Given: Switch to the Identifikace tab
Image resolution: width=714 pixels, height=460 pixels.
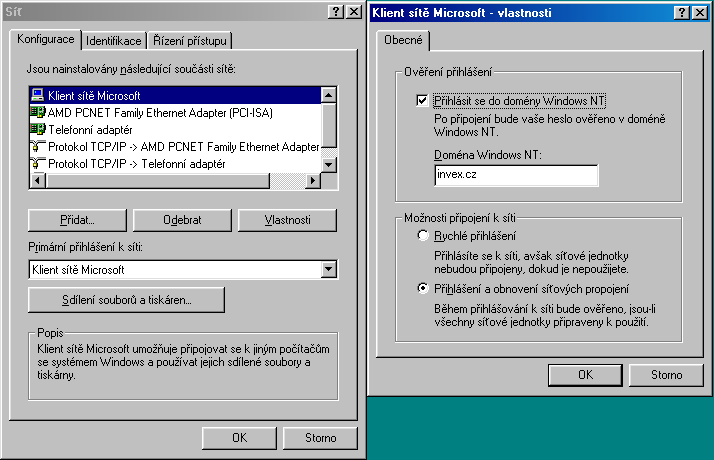Looking at the screenshot, I should pos(113,41).
